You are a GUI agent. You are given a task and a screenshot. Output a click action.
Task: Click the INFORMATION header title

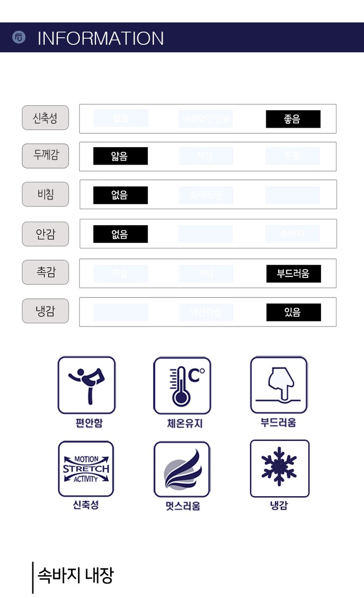click(x=100, y=38)
